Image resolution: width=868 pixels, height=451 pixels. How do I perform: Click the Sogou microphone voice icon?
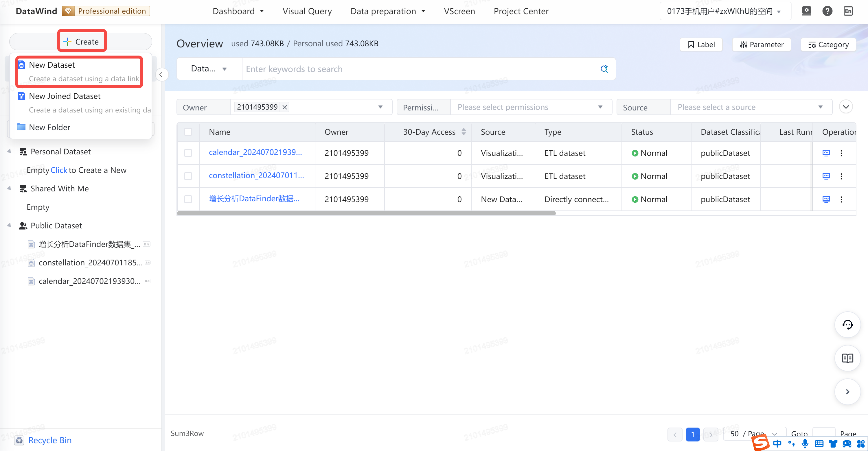pyautogui.click(x=805, y=443)
